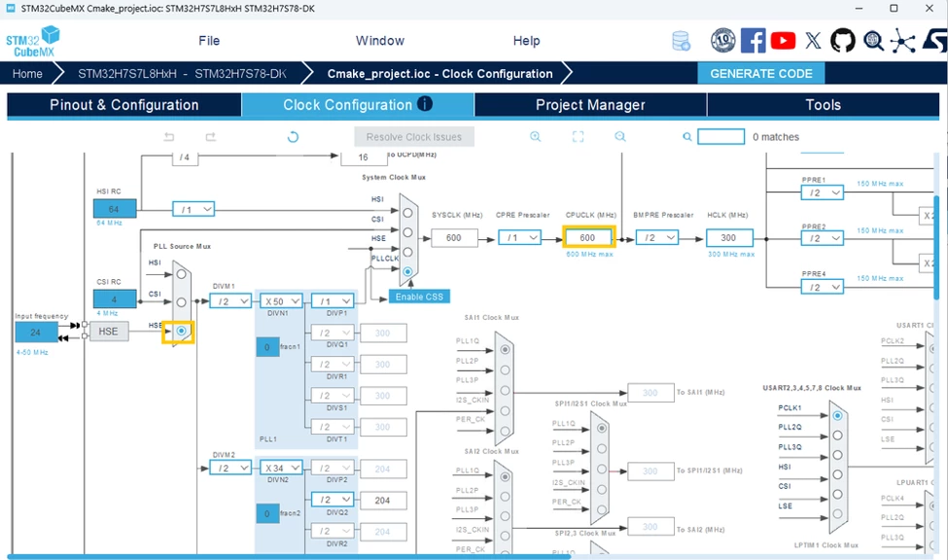Click Resolve Clock Issues button

pyautogui.click(x=414, y=137)
